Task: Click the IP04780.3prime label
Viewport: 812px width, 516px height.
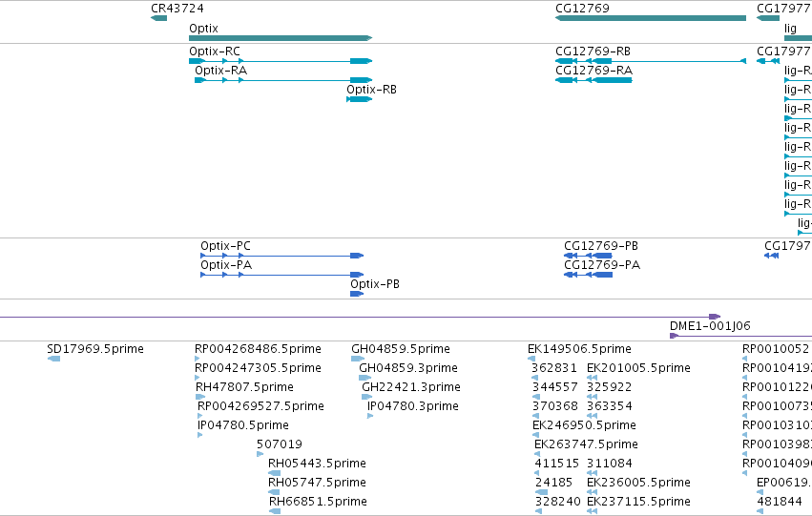Action: (413, 406)
